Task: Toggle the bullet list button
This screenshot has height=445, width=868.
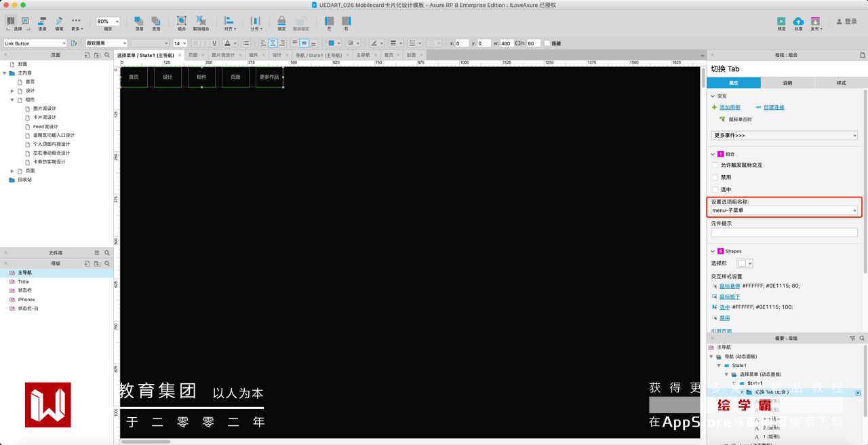Action: (x=245, y=43)
